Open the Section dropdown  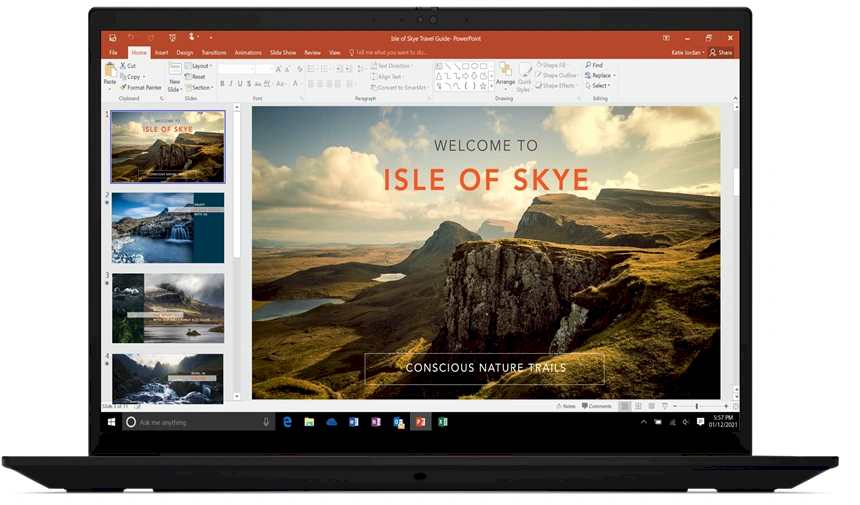tap(200, 88)
